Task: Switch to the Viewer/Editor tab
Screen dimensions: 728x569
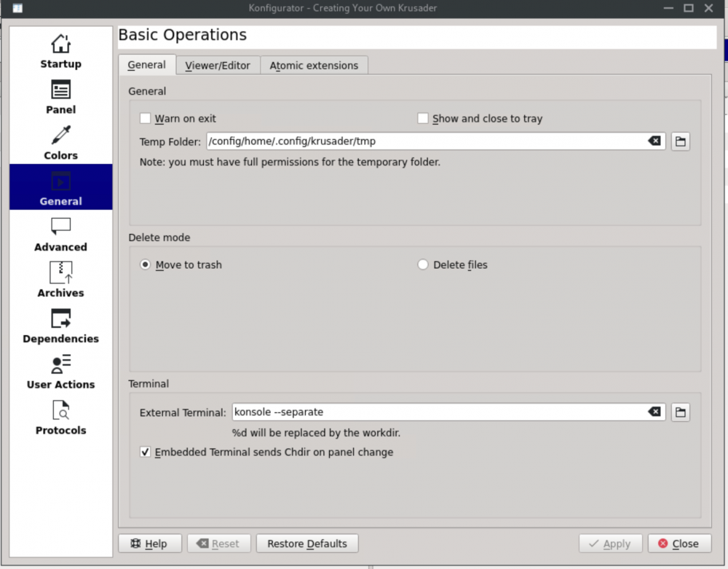Action: pyautogui.click(x=218, y=66)
